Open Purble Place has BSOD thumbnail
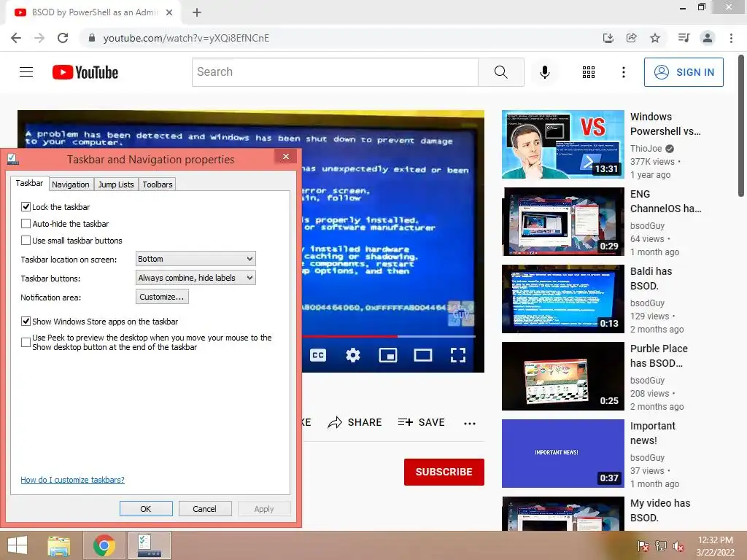This screenshot has height=560, width=747. tap(562, 376)
